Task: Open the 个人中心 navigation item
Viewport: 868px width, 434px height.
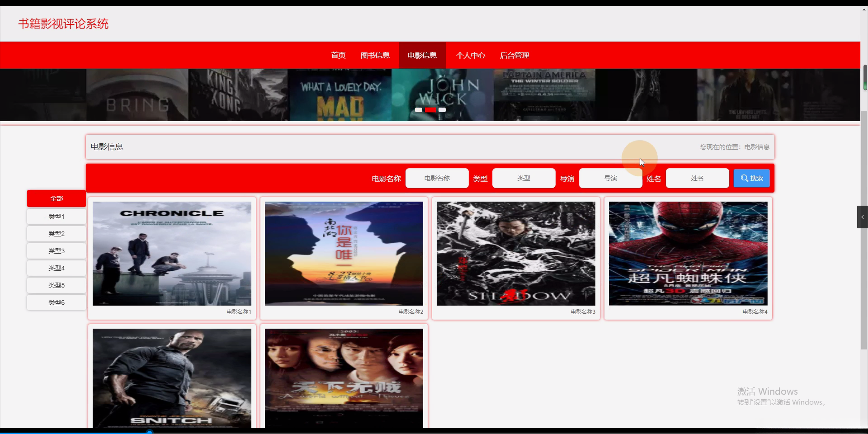Action: [470, 55]
